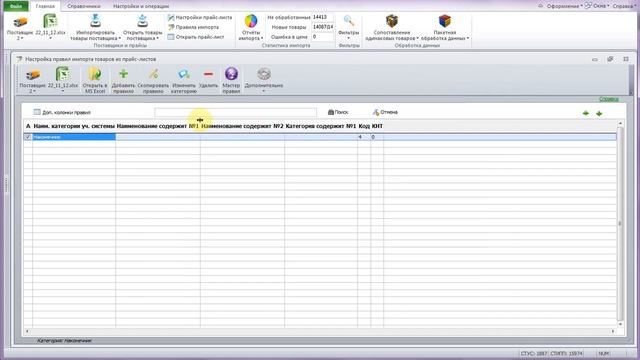Select Поставщик 2 truck icon in rules window toolbar
This screenshot has width=640, height=360.
pyautogui.click(x=32, y=75)
